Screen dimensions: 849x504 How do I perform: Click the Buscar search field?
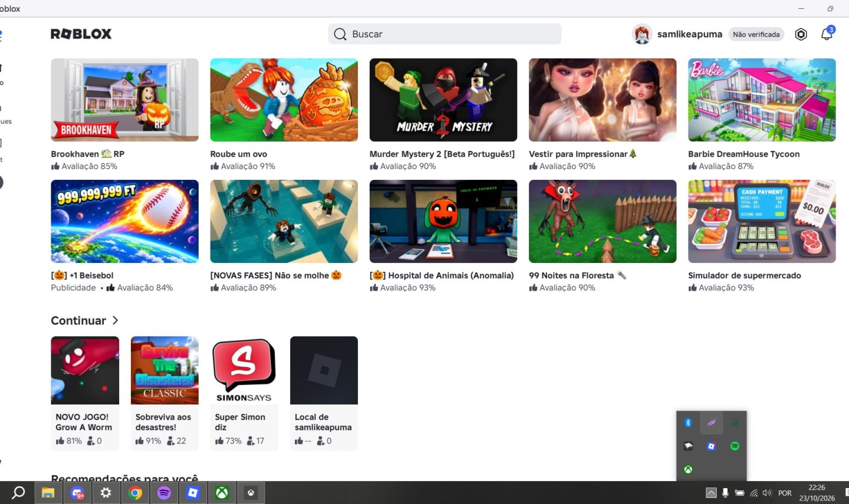click(445, 34)
